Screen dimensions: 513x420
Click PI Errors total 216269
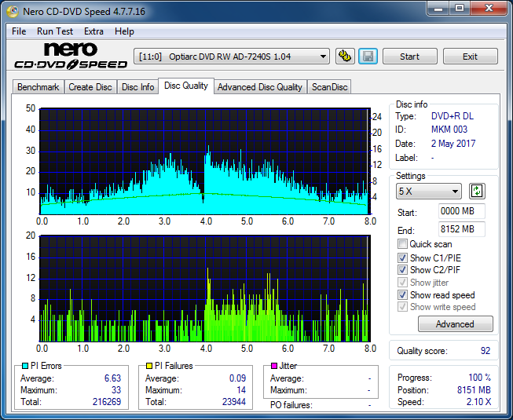point(107,402)
